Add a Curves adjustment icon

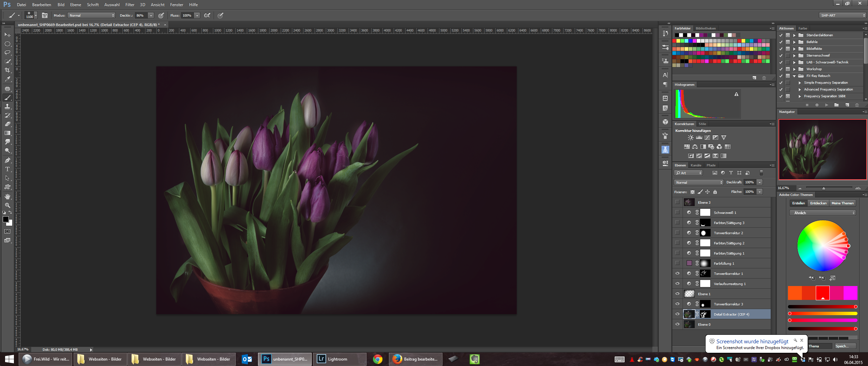pyautogui.click(x=707, y=138)
